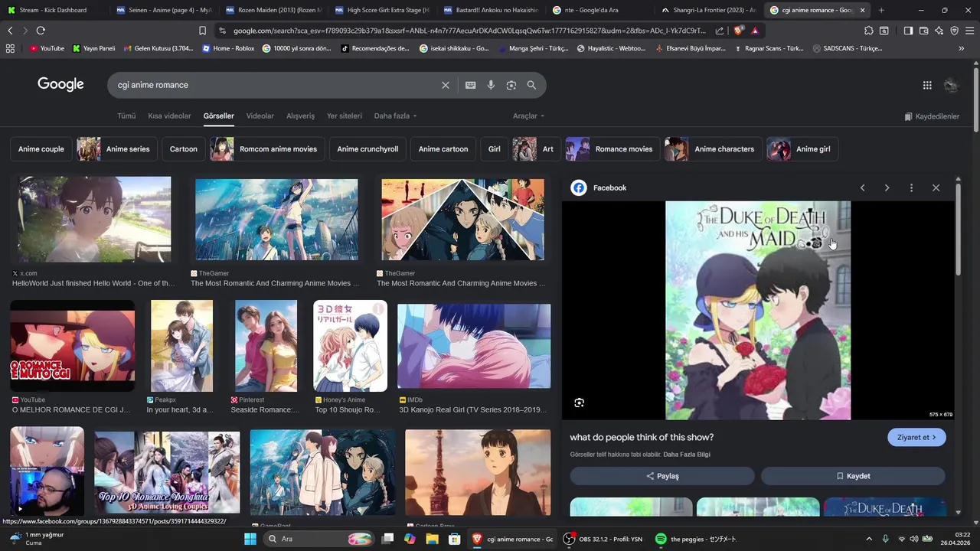980x551 pixels.
Task: Expand the 'Daha fazla' dropdown
Action: click(x=395, y=116)
